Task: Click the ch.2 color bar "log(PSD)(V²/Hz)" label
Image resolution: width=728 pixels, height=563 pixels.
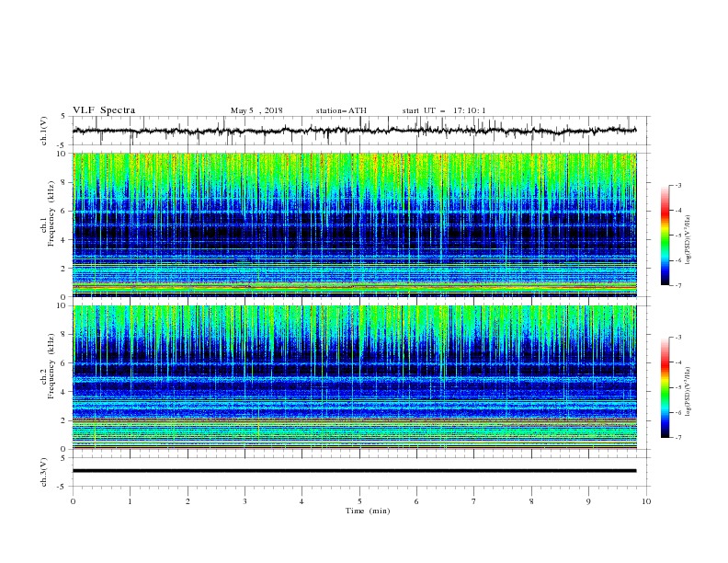Action: [688, 392]
